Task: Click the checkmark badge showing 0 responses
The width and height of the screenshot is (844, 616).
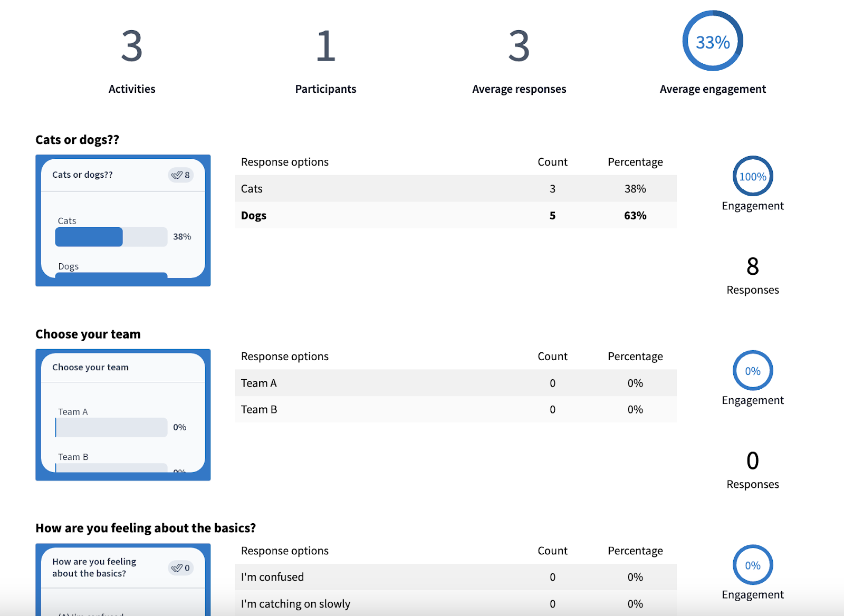Action: [x=180, y=567]
